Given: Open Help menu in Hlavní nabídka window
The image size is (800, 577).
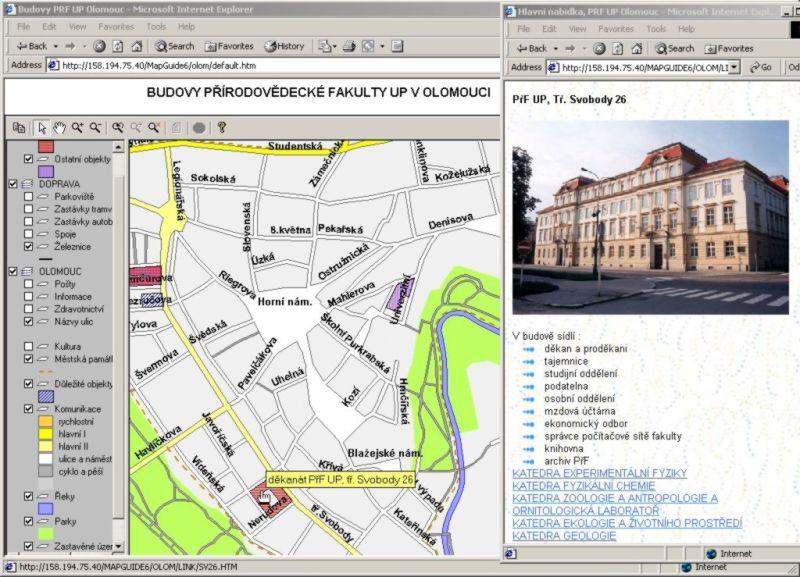Looking at the screenshot, I should point(686,29).
